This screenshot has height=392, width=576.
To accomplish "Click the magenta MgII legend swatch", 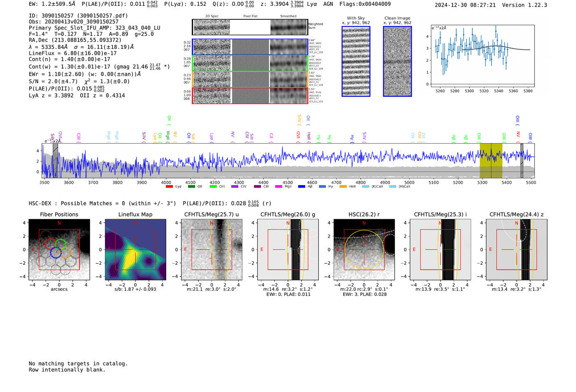I will (279, 187).
